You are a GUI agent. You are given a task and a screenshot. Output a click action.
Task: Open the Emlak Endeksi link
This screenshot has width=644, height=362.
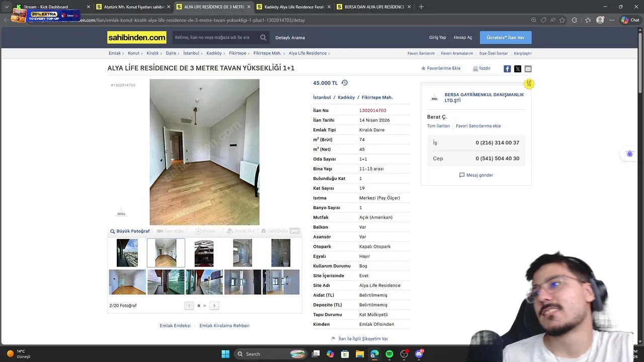pos(175,326)
